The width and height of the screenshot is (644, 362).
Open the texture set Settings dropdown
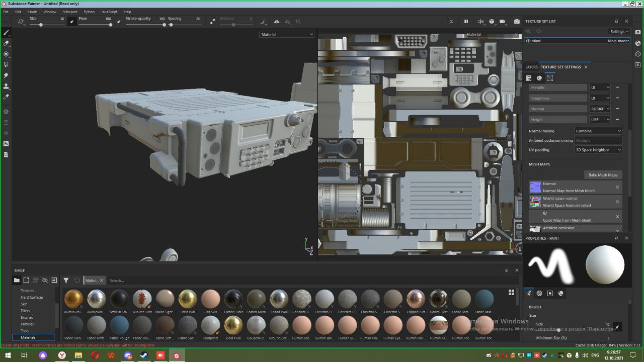click(x=619, y=31)
